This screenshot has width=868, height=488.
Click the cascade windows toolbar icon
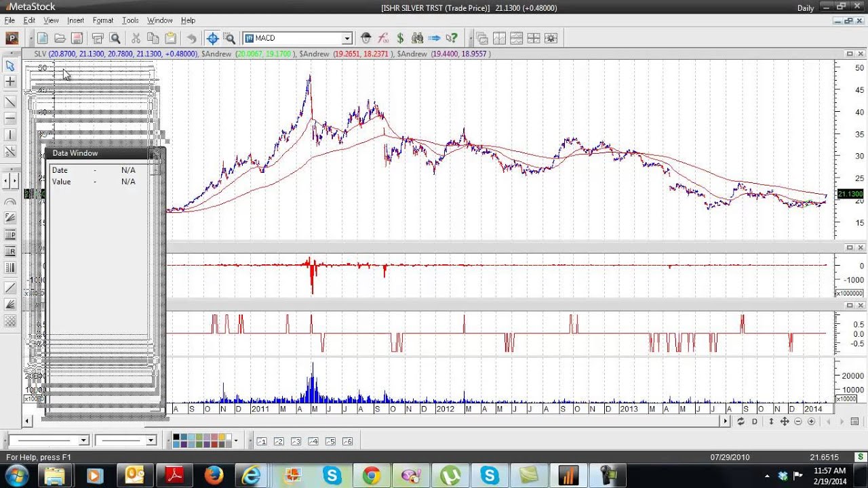pos(482,39)
